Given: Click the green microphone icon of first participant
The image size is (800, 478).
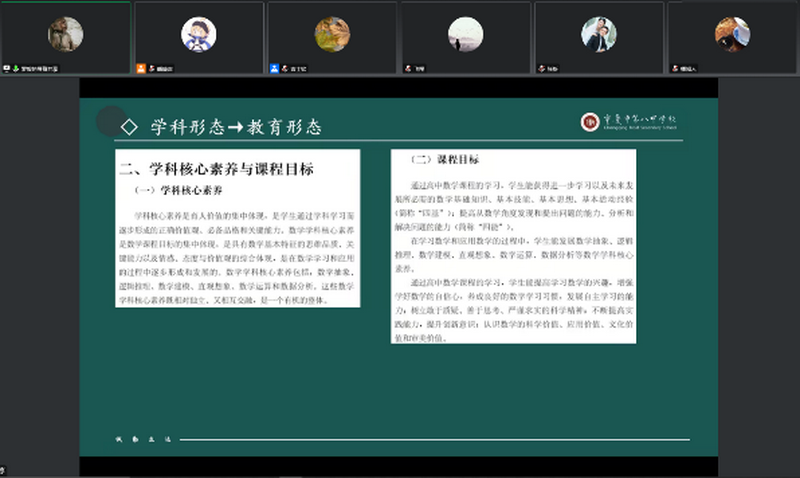Looking at the screenshot, I should 16,68.
